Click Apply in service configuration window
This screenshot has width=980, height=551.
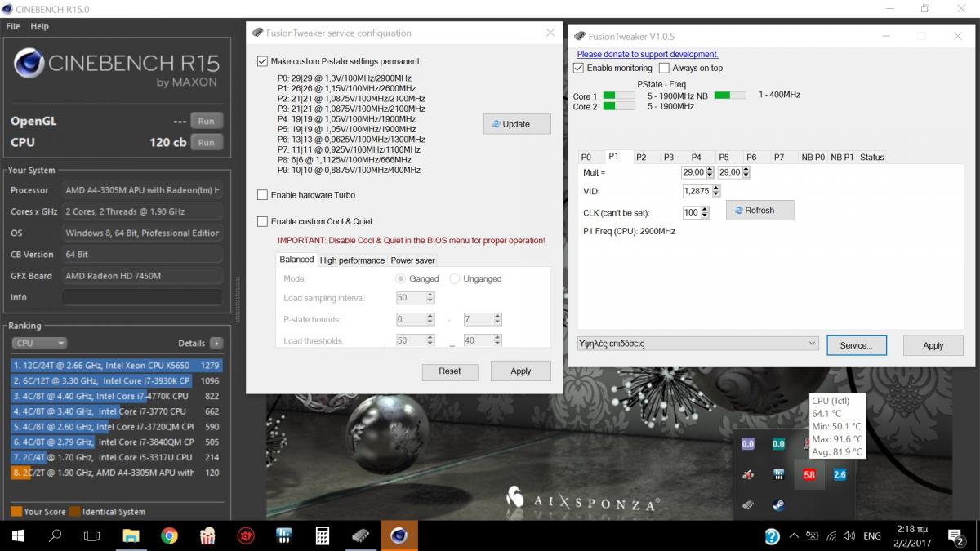coord(521,371)
